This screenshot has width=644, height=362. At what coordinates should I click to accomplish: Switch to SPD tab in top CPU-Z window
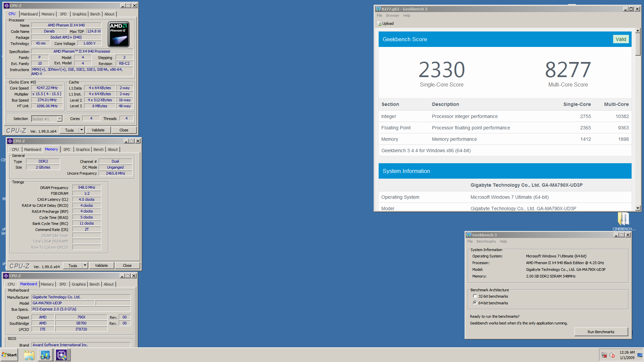(x=63, y=14)
